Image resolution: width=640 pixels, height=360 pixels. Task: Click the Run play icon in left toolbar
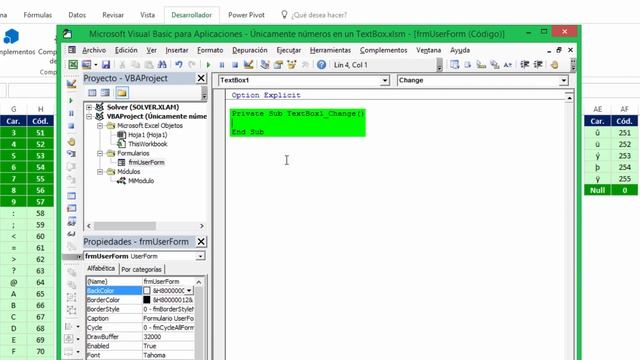[71, 100]
